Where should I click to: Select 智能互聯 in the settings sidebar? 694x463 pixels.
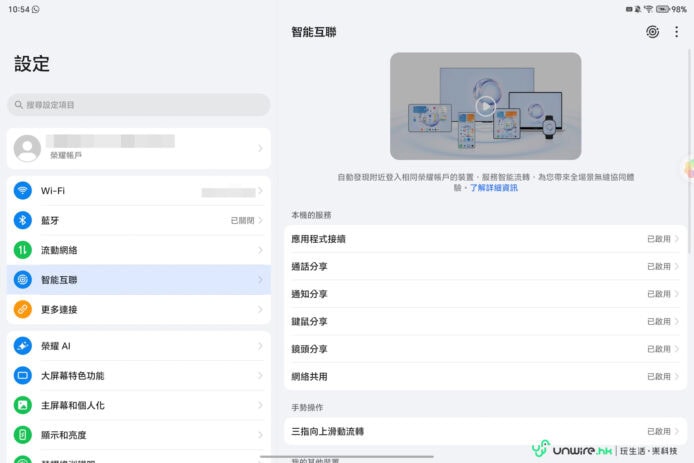click(138, 280)
